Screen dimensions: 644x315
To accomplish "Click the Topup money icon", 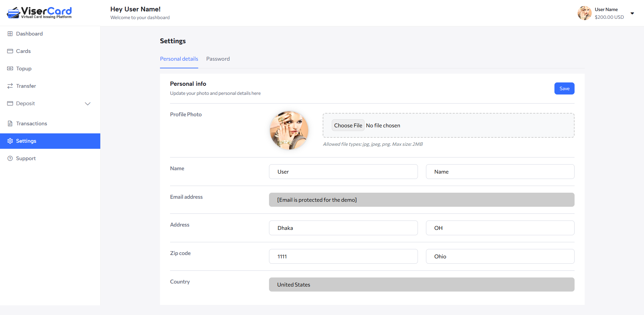I will pos(10,69).
